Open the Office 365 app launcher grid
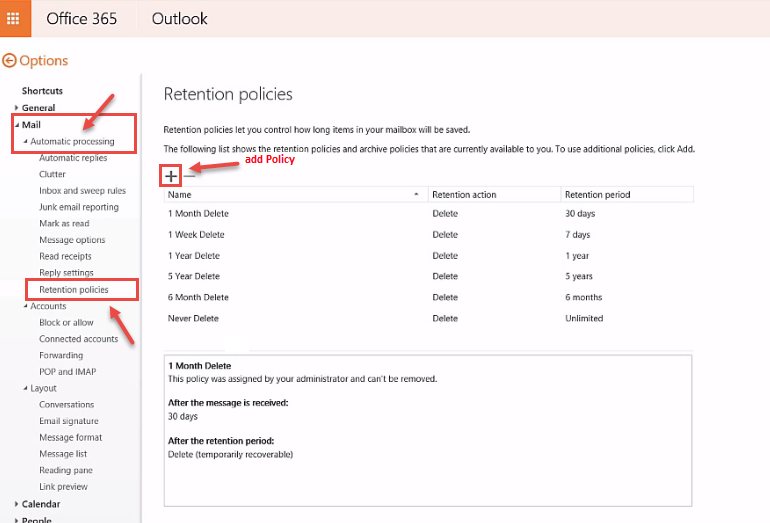 click(13, 18)
